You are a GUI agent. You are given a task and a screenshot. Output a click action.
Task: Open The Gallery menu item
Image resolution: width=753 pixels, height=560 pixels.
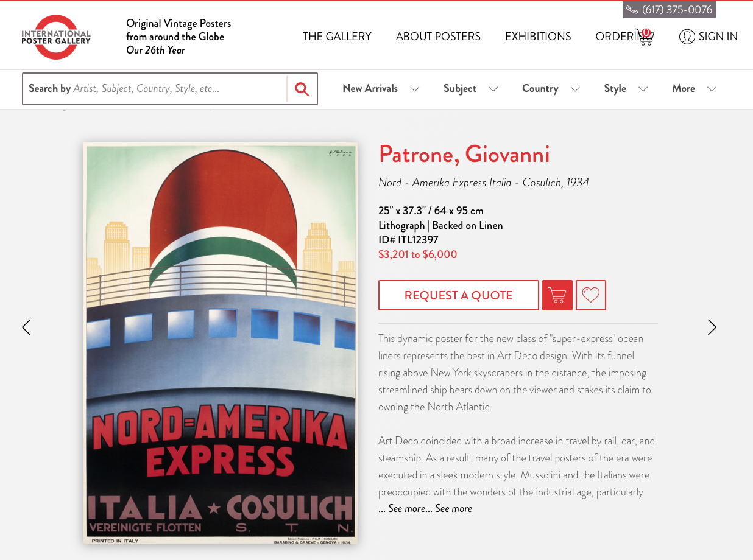click(x=337, y=37)
